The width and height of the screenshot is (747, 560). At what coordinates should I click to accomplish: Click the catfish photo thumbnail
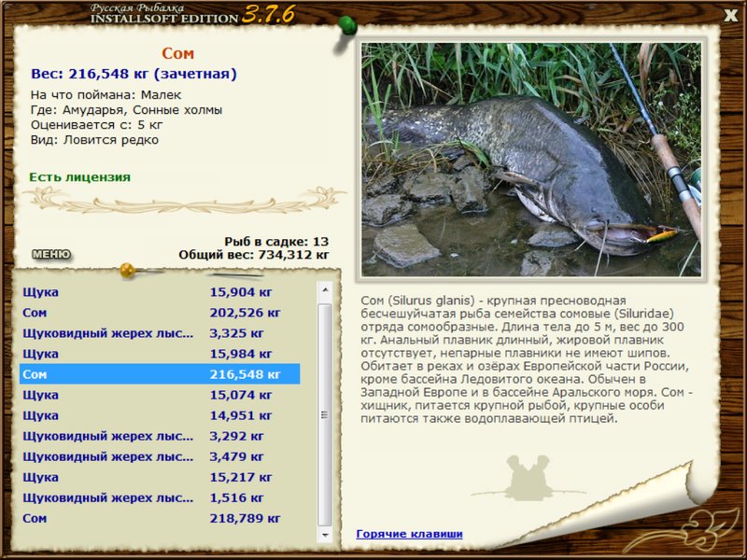tap(531, 160)
